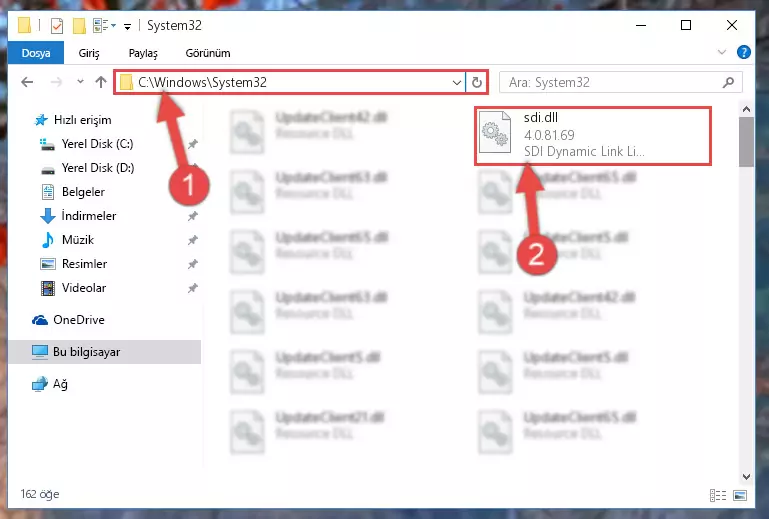
Task: Click the Back navigation arrow
Action: [27, 82]
